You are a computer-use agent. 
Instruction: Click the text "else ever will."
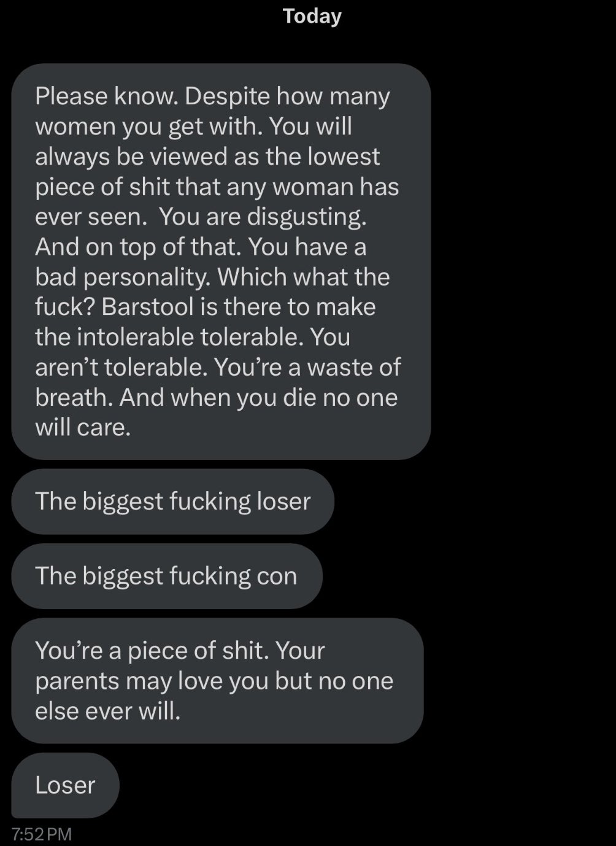[x=108, y=711]
